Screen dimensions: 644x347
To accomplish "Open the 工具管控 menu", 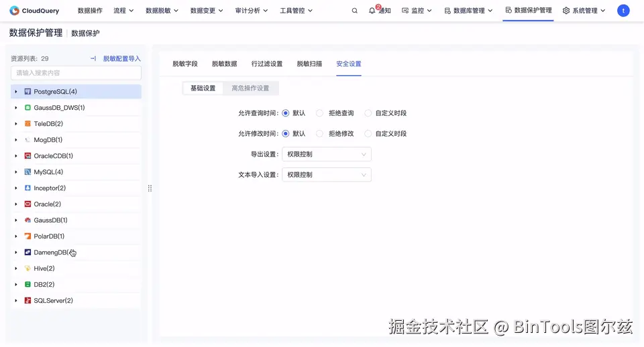I will (x=296, y=11).
